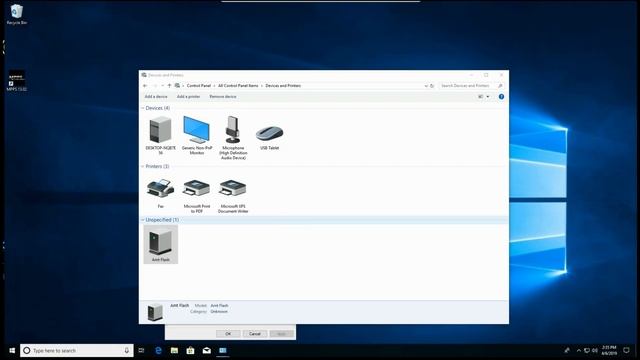Click the taskbar search box
The image size is (640, 360).
pos(76,351)
